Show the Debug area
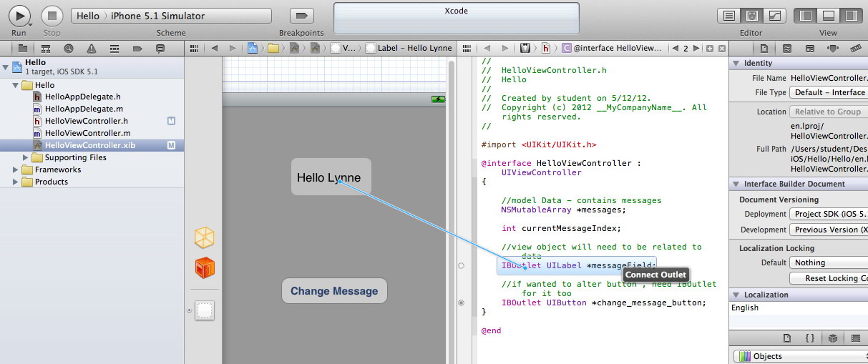This screenshot has width=868, height=364. tap(828, 15)
